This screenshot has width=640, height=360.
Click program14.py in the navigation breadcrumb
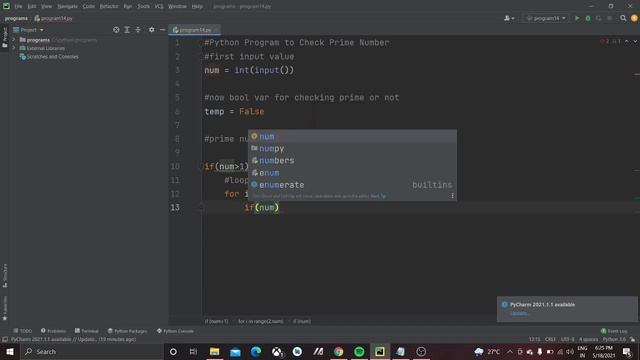54,18
